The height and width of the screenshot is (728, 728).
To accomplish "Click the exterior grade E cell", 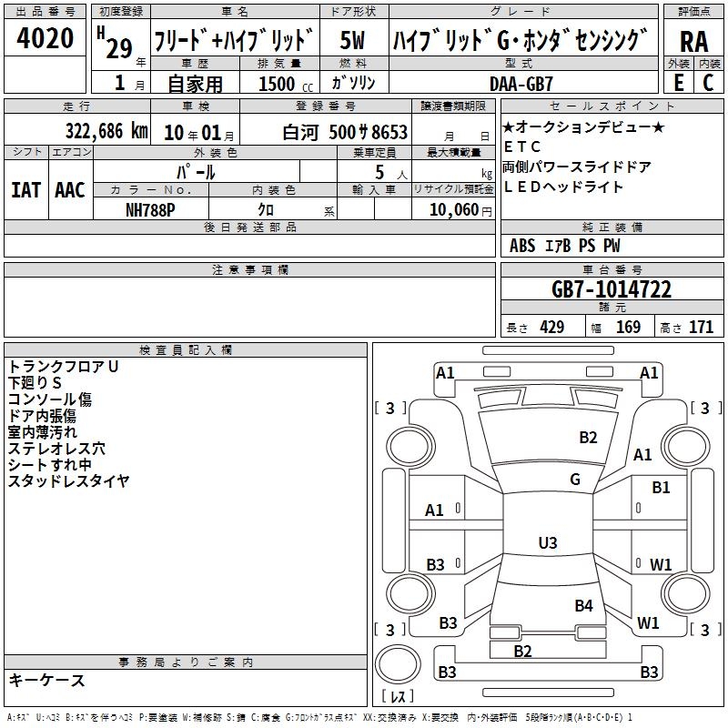I will tap(678, 82).
